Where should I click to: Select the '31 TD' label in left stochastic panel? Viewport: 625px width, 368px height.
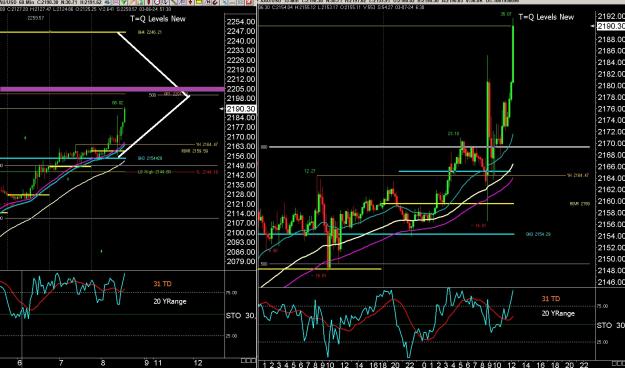[162, 284]
